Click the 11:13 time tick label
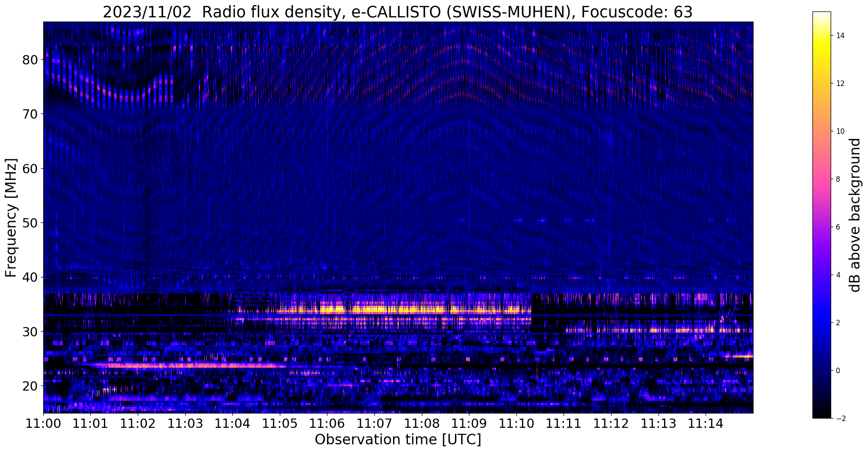This screenshot has height=452, width=868. pyautogui.click(x=659, y=423)
